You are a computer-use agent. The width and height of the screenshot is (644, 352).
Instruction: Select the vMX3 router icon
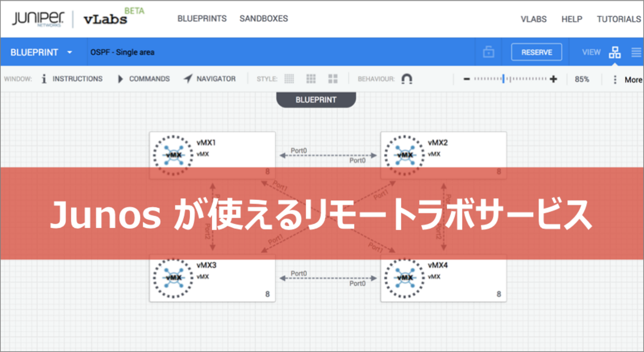173,278
